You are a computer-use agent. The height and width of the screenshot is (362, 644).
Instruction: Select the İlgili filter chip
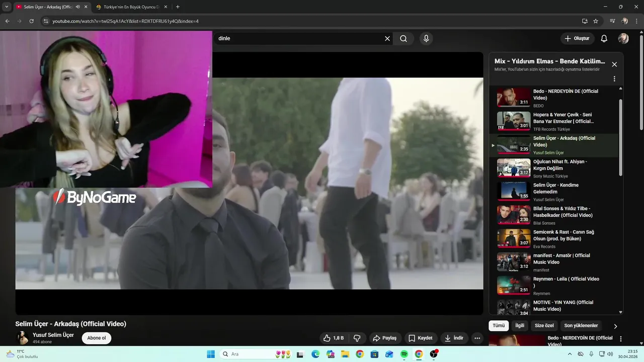(x=520, y=326)
